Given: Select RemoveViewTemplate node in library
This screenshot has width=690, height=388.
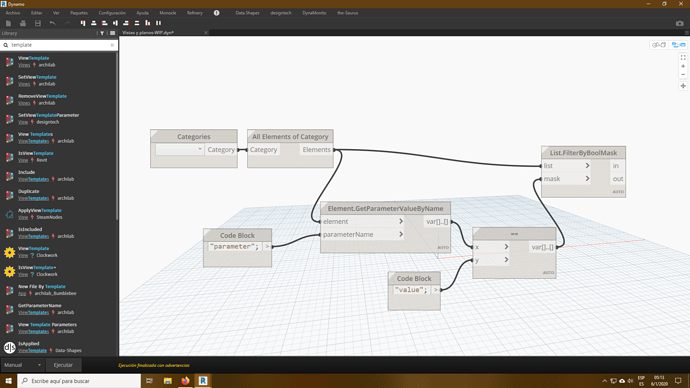Looking at the screenshot, I should point(42,96).
